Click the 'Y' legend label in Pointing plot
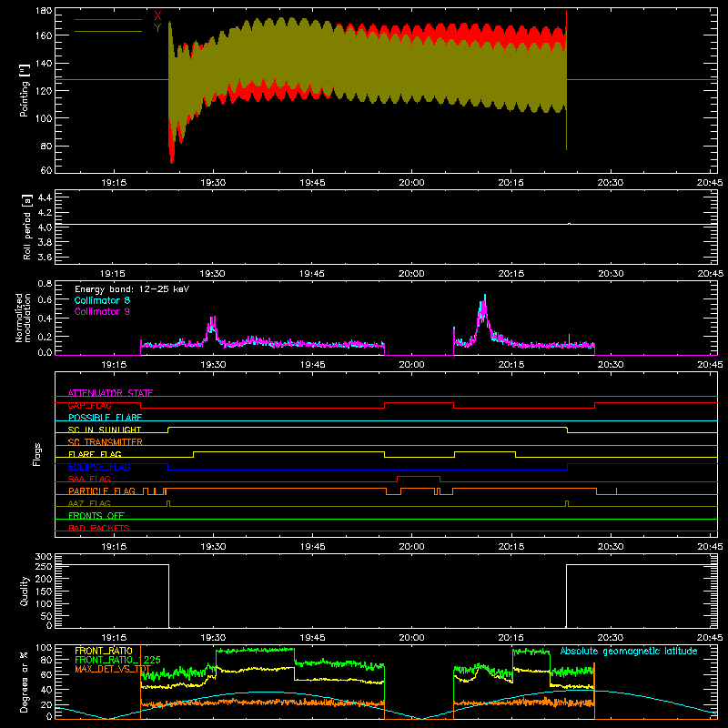Image resolution: width=728 pixels, height=728 pixels. pos(157,28)
